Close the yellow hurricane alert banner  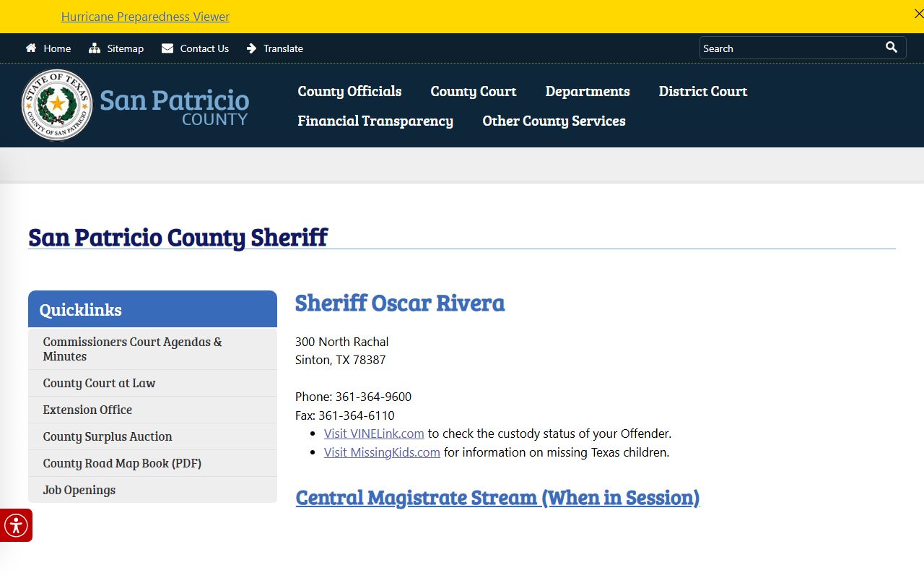918,14
